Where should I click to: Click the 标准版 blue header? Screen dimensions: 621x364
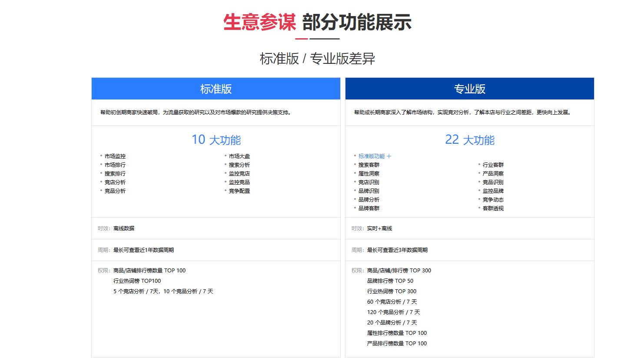coord(216,88)
